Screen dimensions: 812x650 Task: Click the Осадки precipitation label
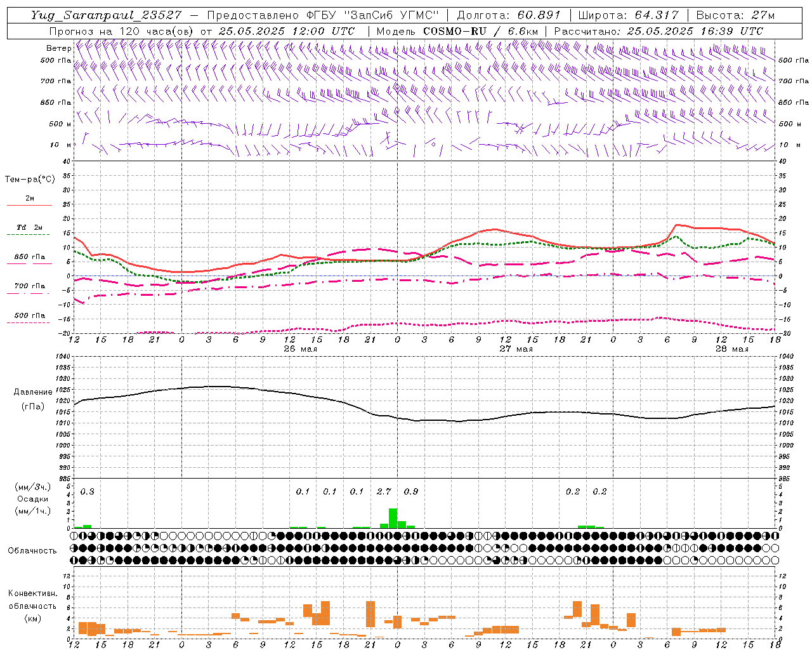coord(32,499)
